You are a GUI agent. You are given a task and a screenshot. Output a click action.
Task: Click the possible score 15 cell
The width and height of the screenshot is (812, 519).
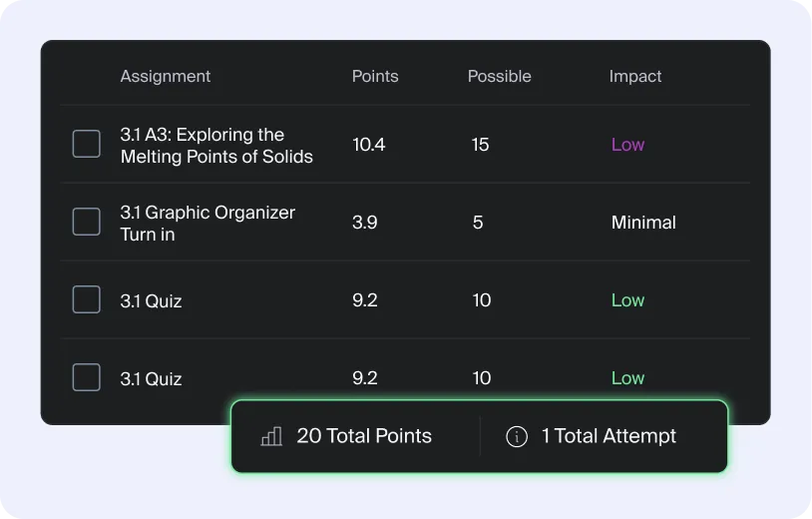(480, 145)
